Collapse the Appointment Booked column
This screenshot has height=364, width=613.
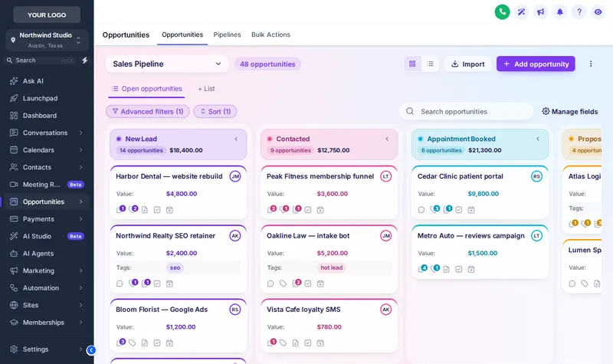538,139
